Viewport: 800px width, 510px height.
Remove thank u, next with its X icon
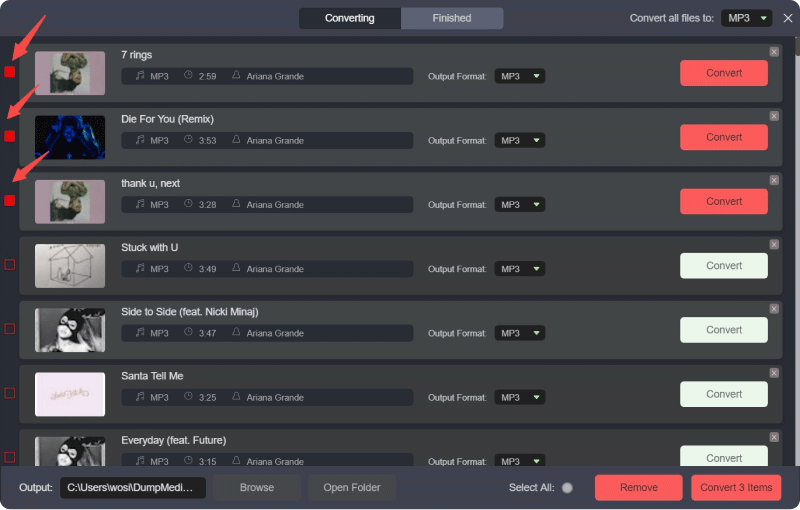(774, 181)
